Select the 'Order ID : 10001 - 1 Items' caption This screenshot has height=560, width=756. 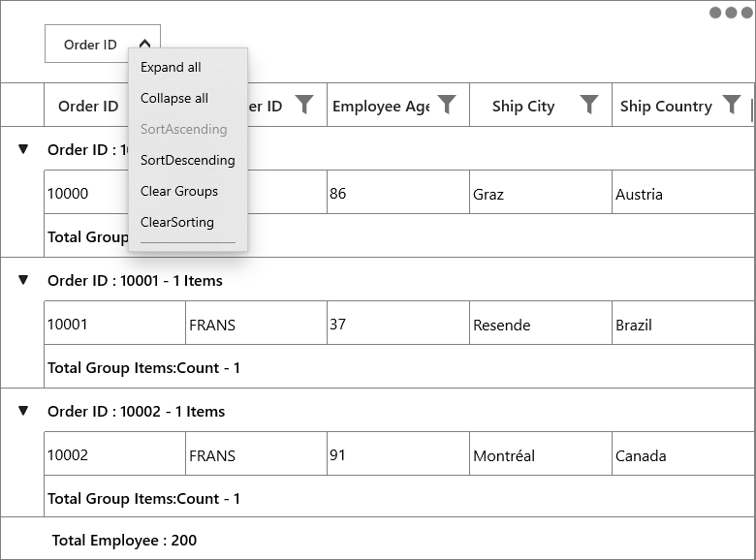pos(135,280)
